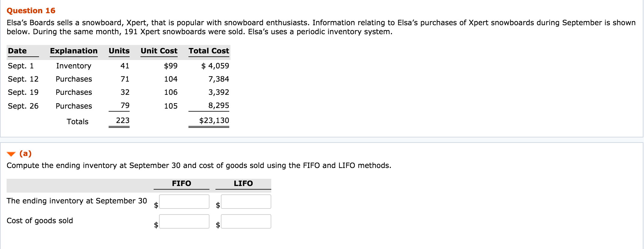Viewport: 644px width, 249px height.
Task: Focus the FIFO cost of goods sold field
Action: coord(184,221)
